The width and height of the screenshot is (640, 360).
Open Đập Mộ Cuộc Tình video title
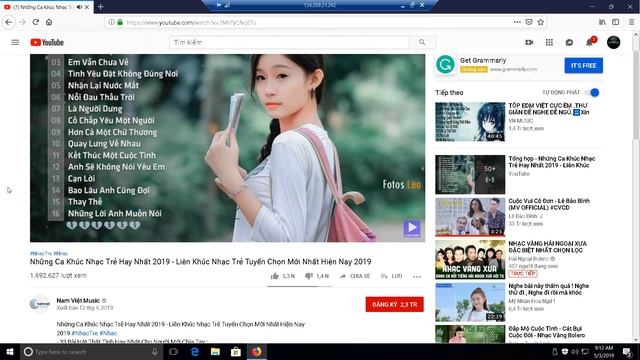(x=547, y=332)
